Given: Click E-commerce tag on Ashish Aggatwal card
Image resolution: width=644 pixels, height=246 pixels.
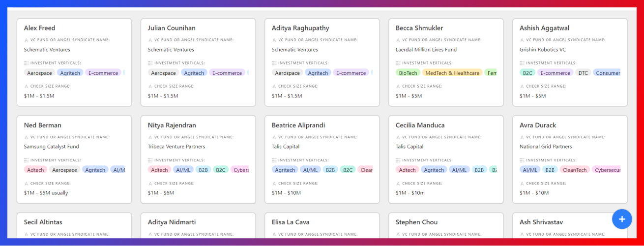Looking at the screenshot, I should coord(555,73).
